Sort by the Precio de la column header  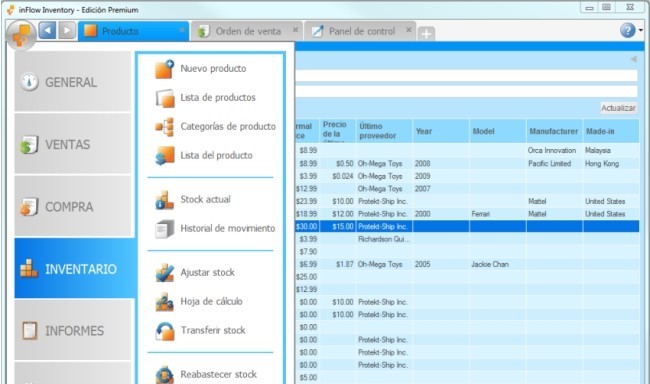(x=337, y=131)
